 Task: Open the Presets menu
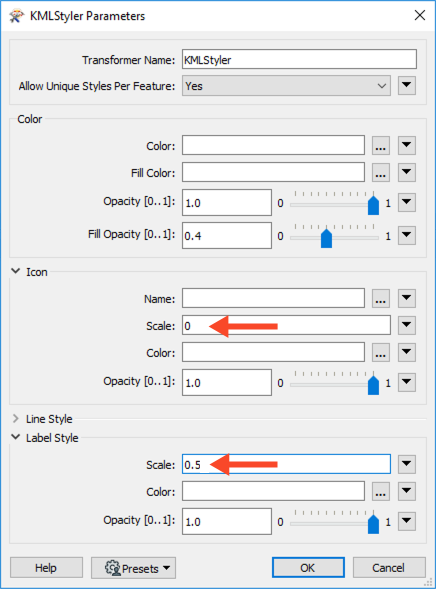click(133, 568)
